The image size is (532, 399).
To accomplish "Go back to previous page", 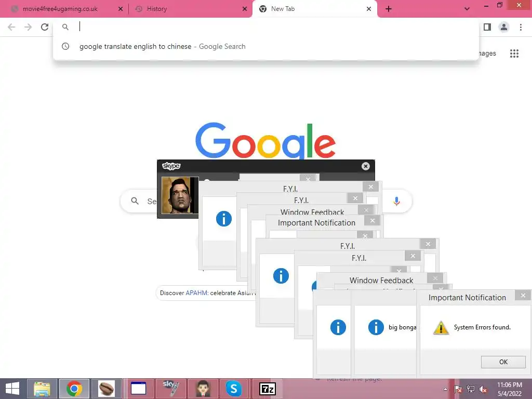I will (11, 27).
